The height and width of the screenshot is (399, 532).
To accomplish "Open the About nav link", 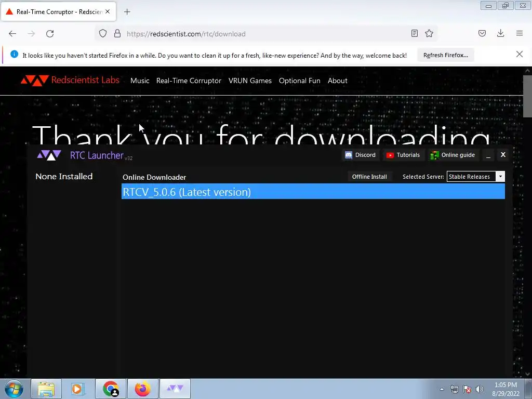I will point(338,81).
